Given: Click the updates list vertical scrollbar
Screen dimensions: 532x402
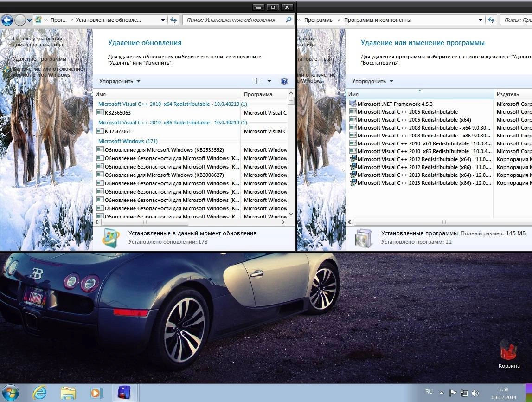Looking at the screenshot, I should pyautogui.click(x=291, y=155).
